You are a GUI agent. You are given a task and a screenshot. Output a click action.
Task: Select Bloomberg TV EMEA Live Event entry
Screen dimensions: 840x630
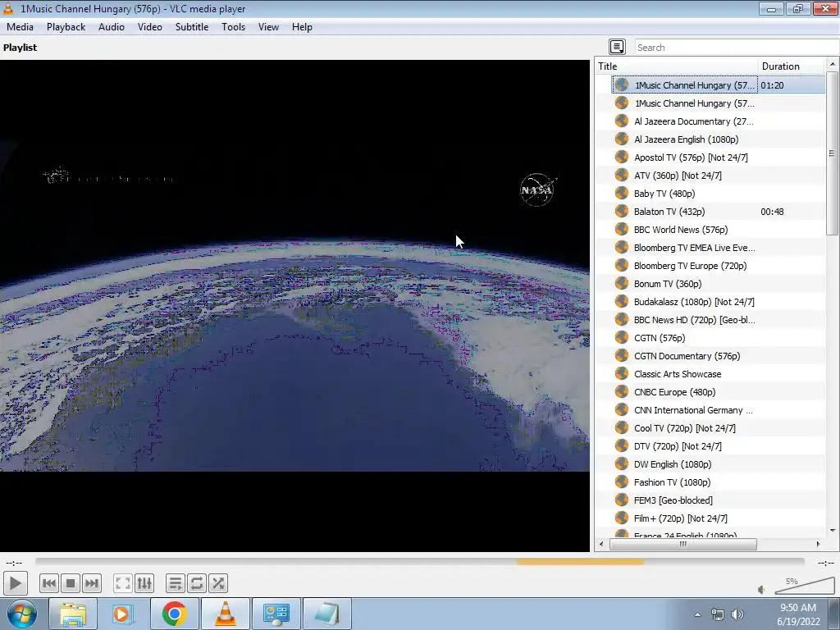click(710, 248)
